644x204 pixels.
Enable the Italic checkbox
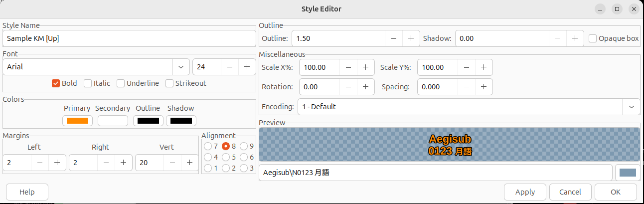pos(88,83)
